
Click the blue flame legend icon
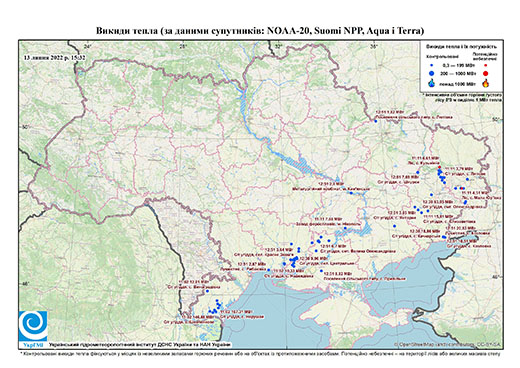[x=432, y=83]
